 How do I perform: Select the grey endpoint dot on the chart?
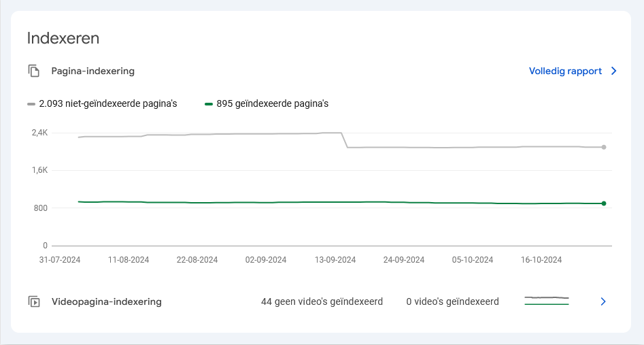tap(604, 147)
